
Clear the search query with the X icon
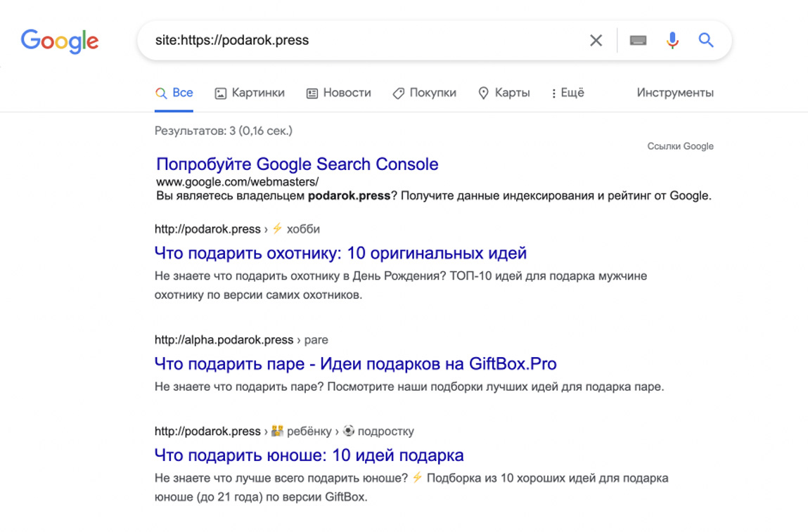pos(596,40)
